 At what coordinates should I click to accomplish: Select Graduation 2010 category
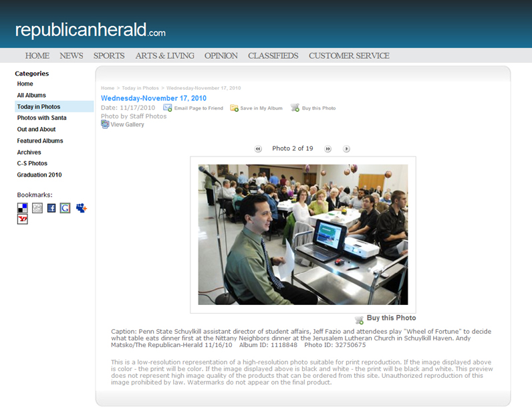39,175
